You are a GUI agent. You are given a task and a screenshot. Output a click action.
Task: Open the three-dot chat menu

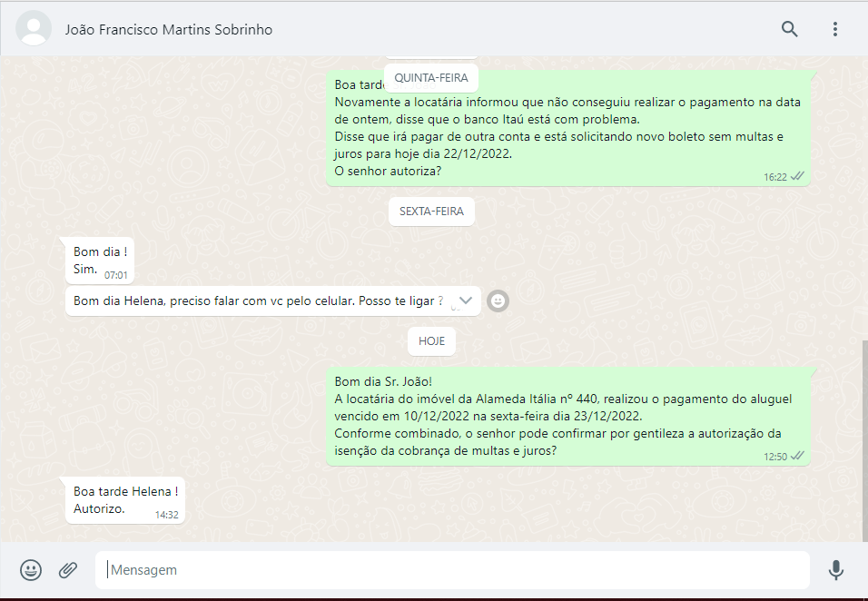pos(834,29)
